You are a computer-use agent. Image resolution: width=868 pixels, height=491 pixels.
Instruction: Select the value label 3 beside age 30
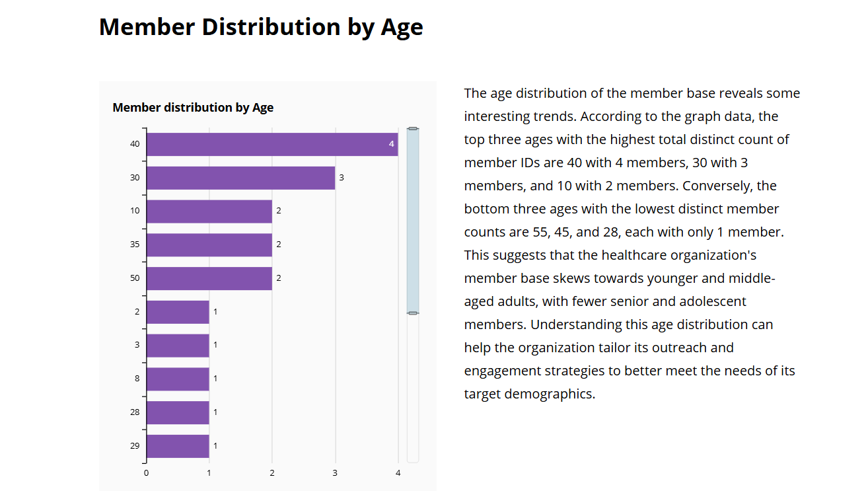[341, 177]
